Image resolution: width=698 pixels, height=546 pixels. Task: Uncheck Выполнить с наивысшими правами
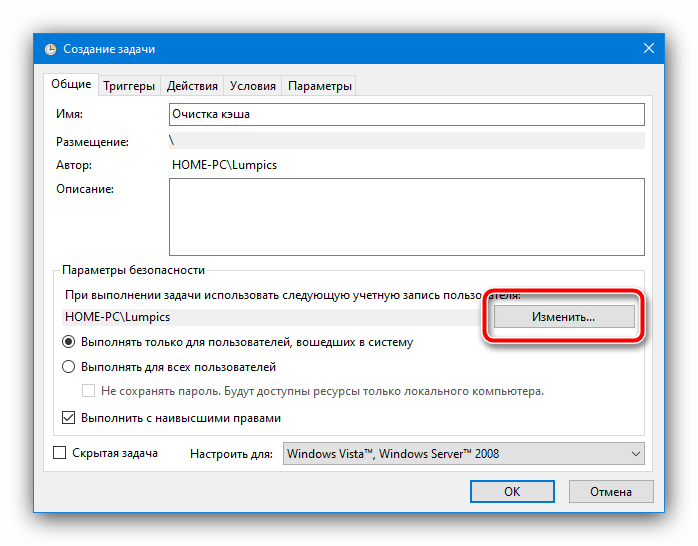coord(68,418)
